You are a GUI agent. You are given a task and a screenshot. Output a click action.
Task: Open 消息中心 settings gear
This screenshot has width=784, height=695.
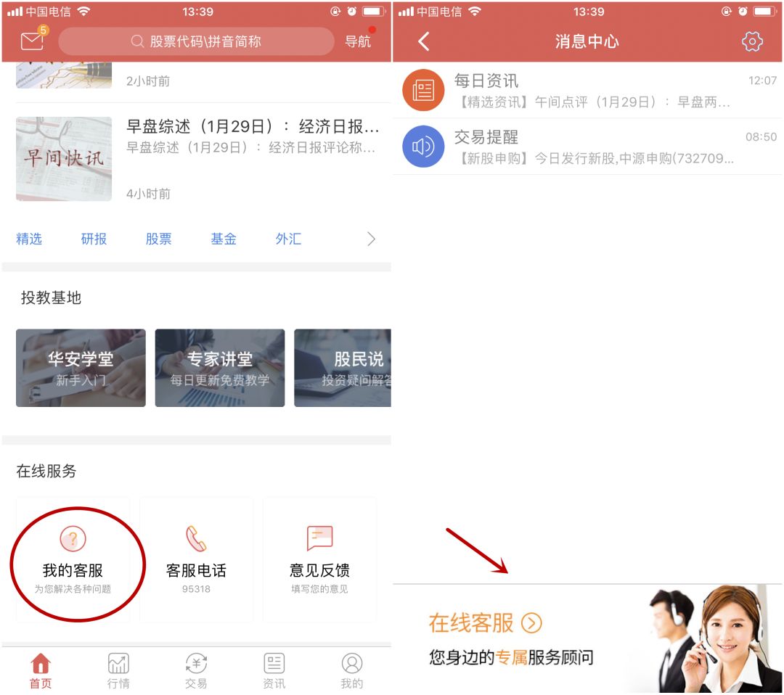[x=753, y=41]
